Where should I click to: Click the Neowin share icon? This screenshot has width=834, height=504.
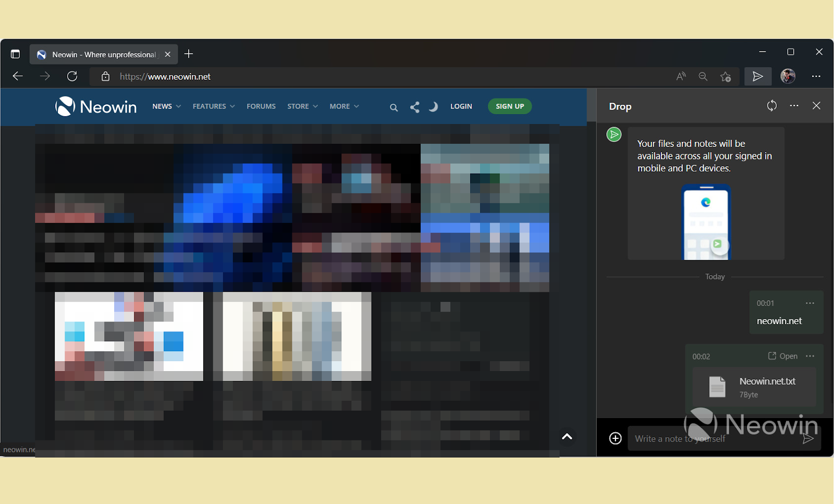pyautogui.click(x=415, y=107)
